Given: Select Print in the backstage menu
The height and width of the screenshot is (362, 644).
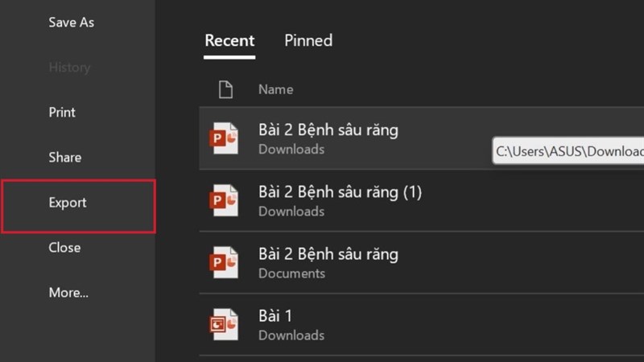Looking at the screenshot, I should 62,113.
